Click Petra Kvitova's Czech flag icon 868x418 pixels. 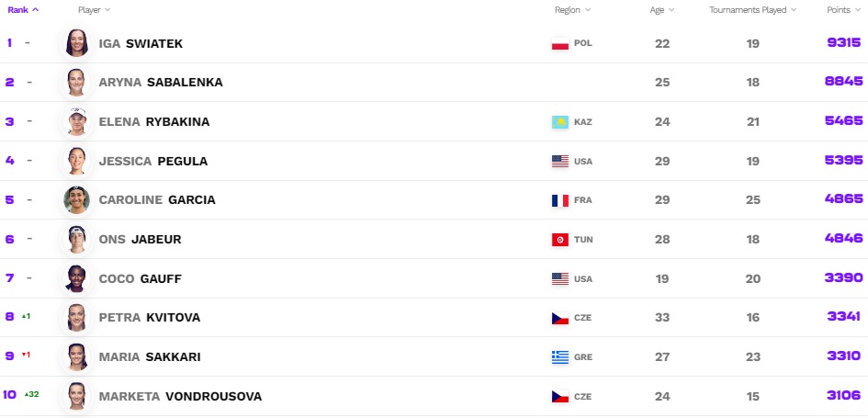pos(559,318)
